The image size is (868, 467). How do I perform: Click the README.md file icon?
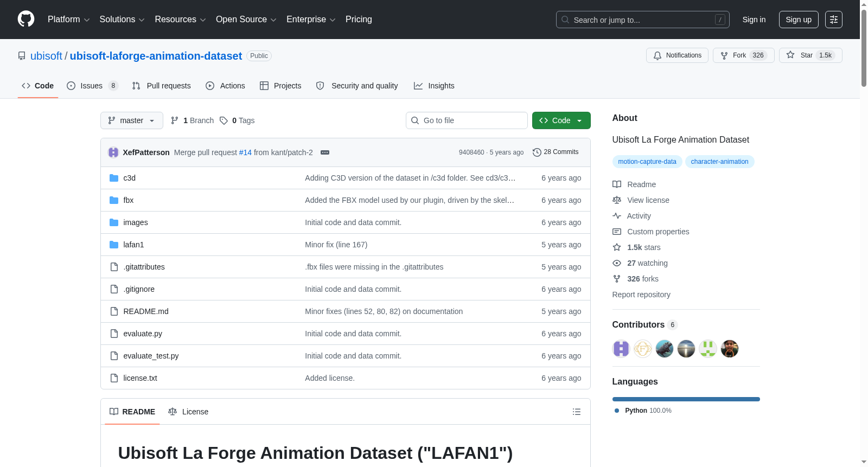pyautogui.click(x=114, y=311)
